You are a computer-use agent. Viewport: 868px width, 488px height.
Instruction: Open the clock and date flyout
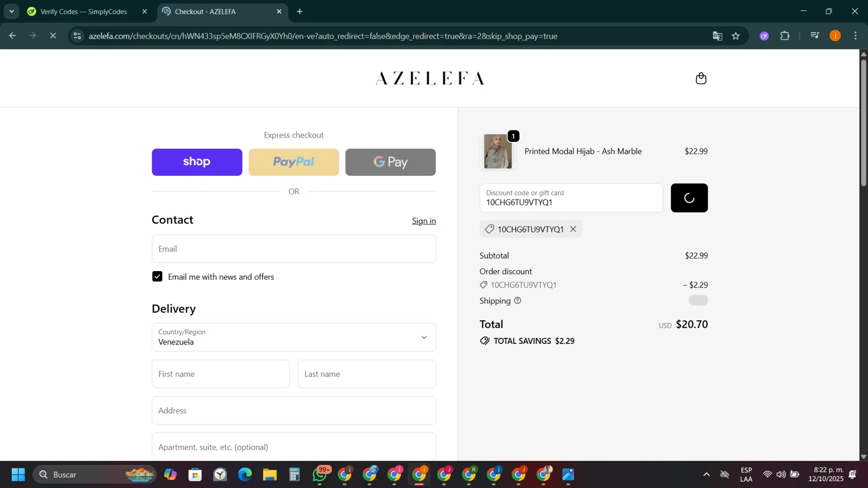pos(826,475)
